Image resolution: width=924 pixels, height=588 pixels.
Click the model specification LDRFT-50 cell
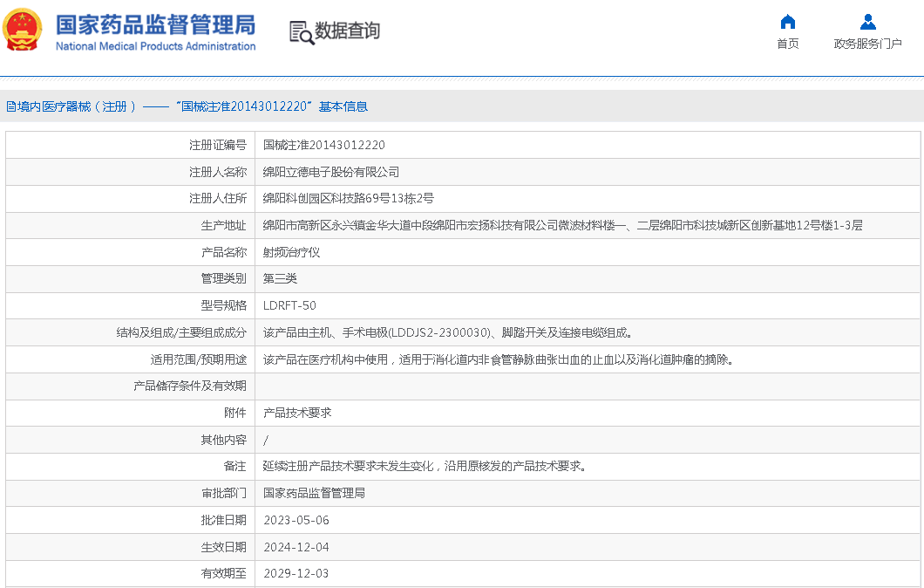[x=289, y=305]
